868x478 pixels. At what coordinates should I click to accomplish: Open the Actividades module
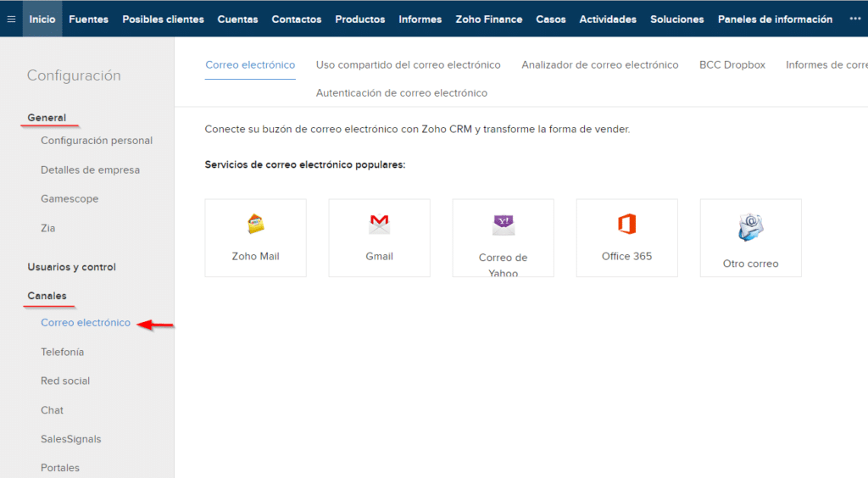608,19
